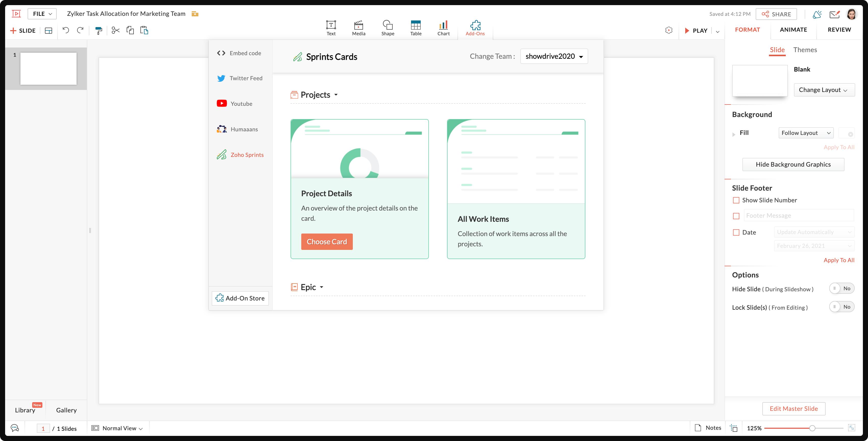Collapse the Projects section
Viewport: 868px width, 441px height.
point(336,95)
